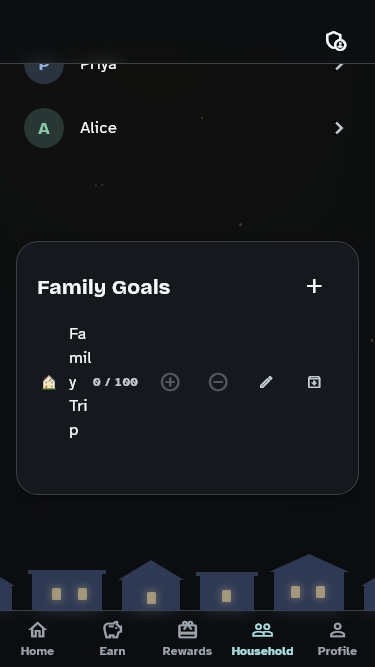
Task: Edit the Family Trip goal with pencil icon
Action: [x=266, y=382]
